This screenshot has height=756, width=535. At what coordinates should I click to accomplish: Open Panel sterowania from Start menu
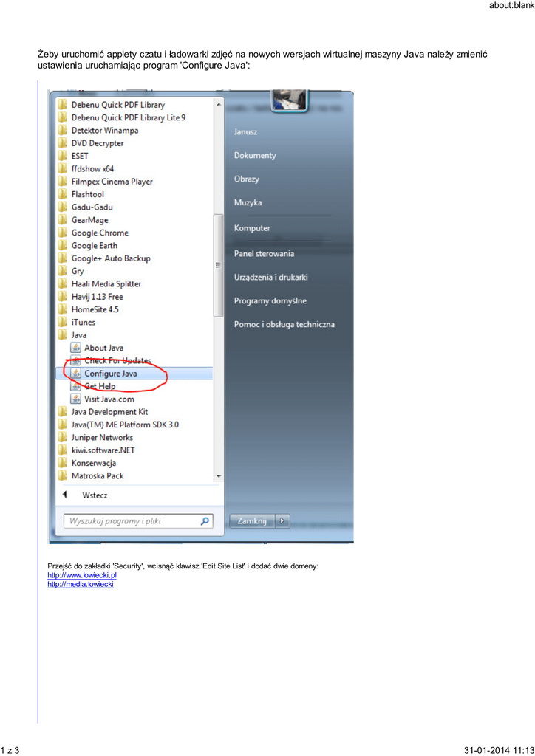click(x=264, y=254)
